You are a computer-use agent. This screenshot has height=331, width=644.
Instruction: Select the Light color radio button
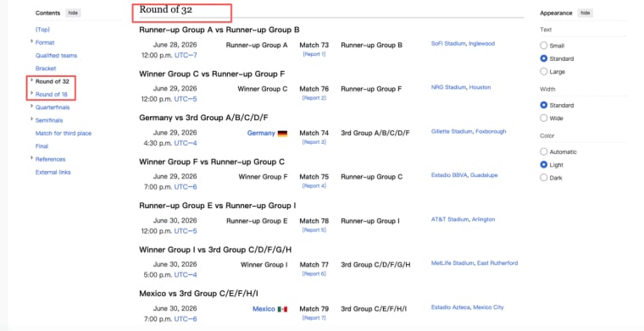pyautogui.click(x=544, y=165)
